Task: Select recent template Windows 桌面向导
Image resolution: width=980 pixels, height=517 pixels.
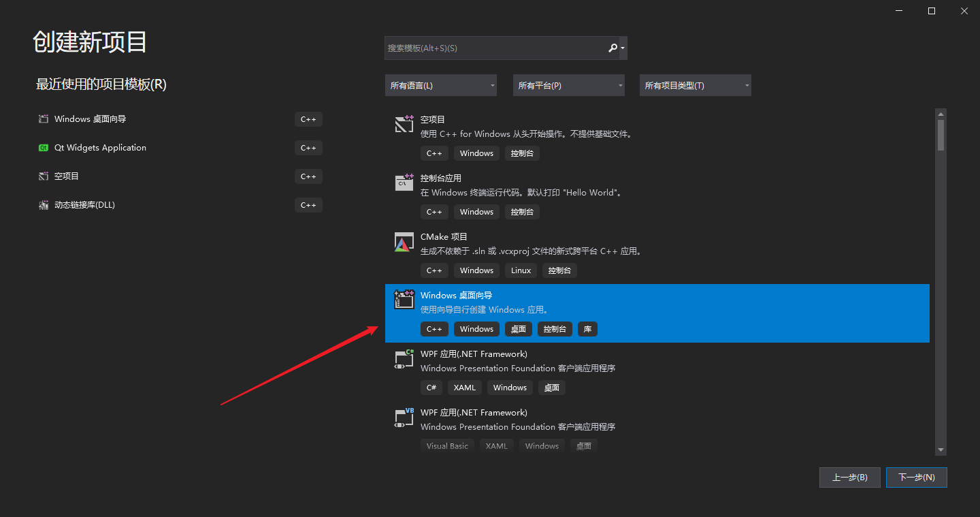Action: [91, 119]
